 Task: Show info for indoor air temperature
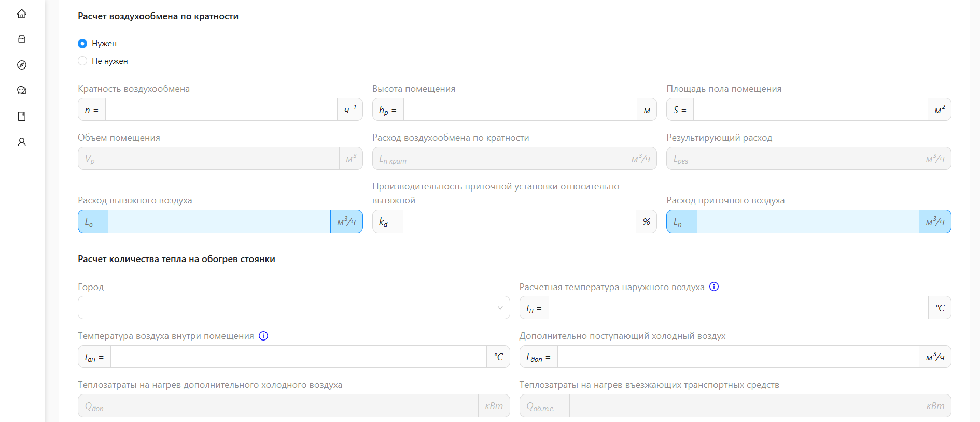pyautogui.click(x=263, y=336)
